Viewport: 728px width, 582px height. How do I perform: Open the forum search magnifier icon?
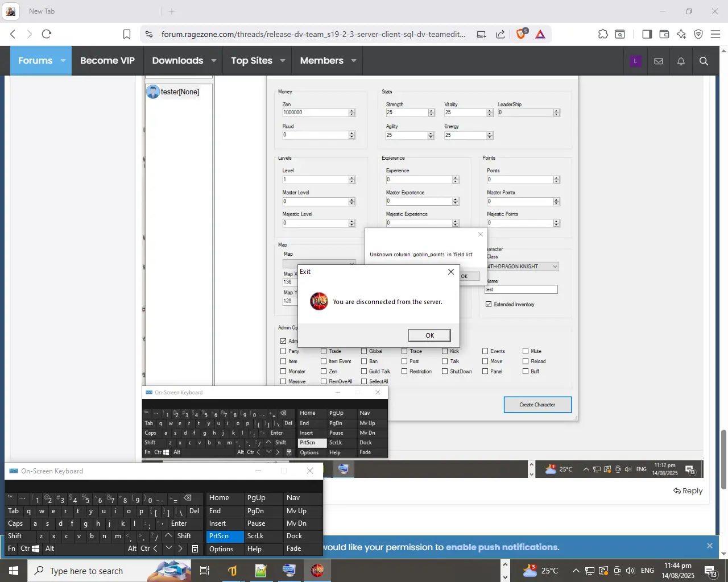[704, 61]
